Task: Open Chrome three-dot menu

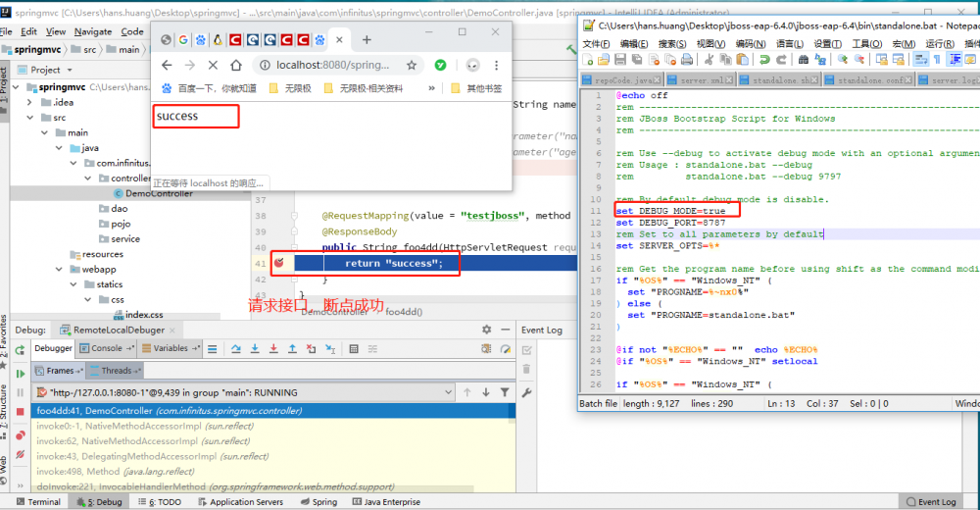Action: click(x=496, y=65)
